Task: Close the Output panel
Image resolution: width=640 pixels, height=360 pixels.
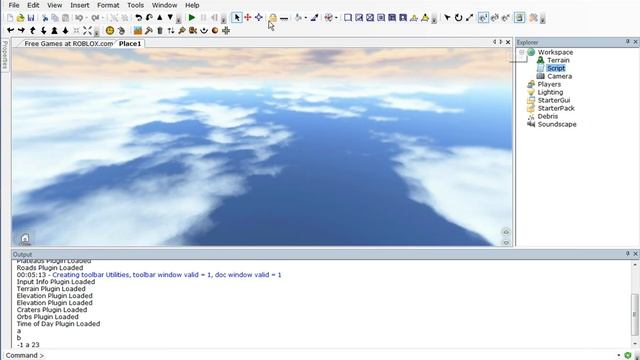Action: pos(636,253)
